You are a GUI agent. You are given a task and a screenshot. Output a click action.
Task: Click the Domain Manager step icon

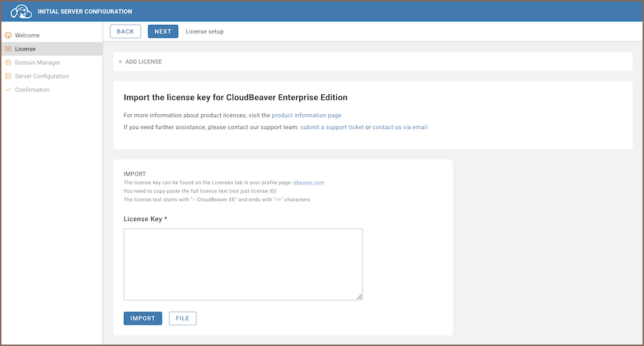point(9,62)
